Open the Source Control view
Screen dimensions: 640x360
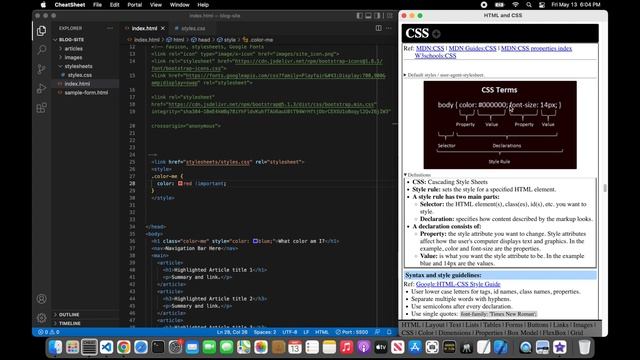pos(41,69)
